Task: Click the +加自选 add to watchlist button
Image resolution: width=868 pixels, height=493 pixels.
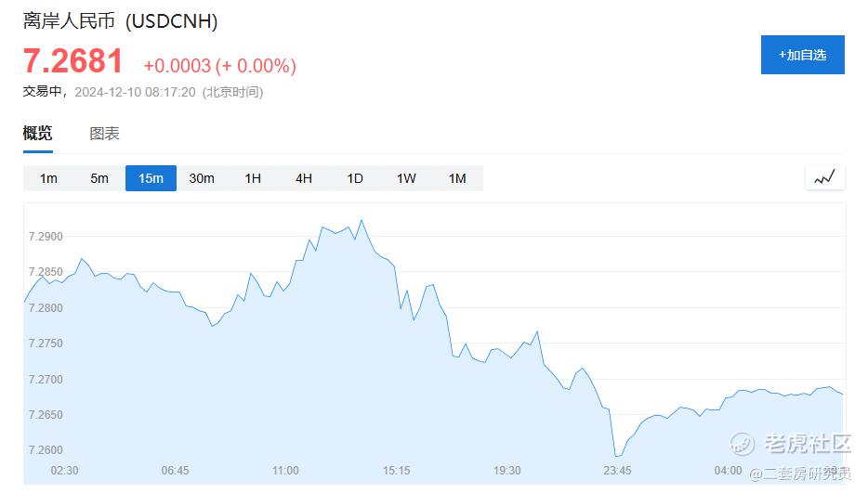Action: pyautogui.click(x=802, y=55)
